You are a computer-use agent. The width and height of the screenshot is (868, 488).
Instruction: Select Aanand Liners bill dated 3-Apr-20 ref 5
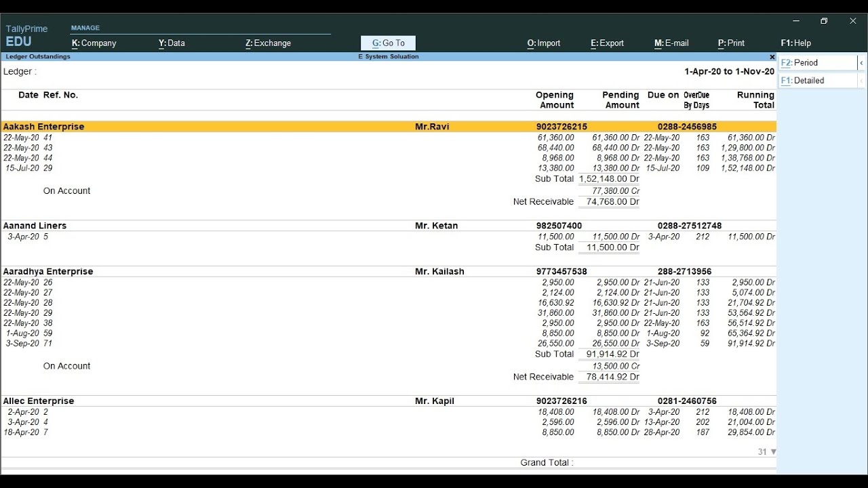pos(389,237)
